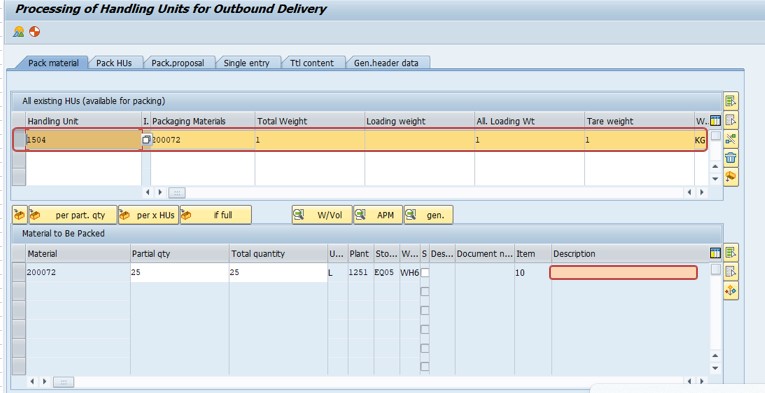Image resolution: width=765 pixels, height=393 pixels.
Task: Click the pack icon left of 'per part. qty'
Action: 20,215
